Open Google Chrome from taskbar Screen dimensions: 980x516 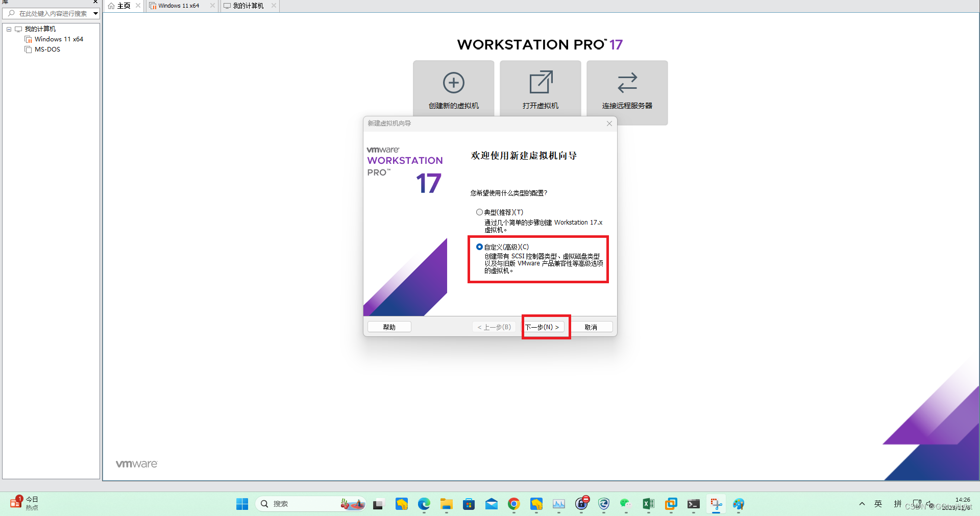(x=514, y=504)
